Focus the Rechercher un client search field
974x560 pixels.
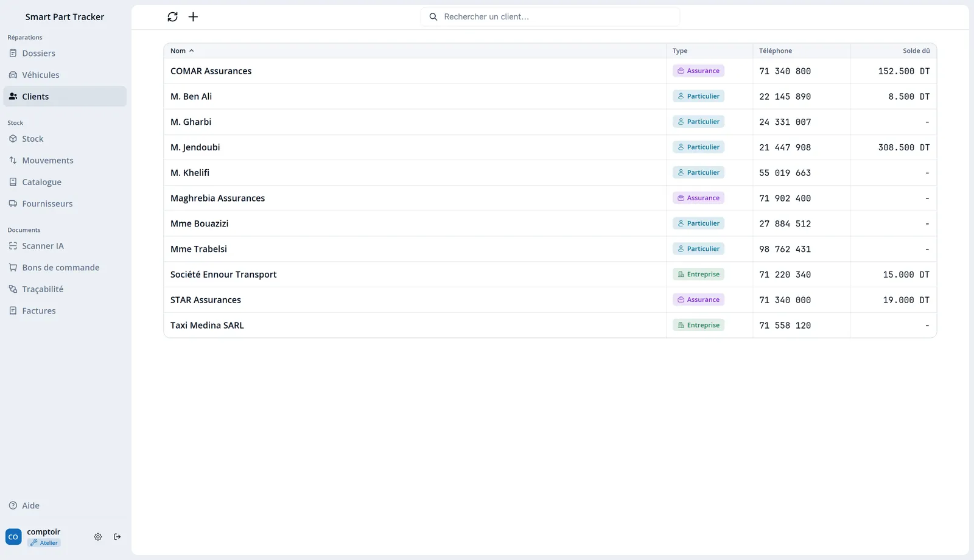(550, 17)
